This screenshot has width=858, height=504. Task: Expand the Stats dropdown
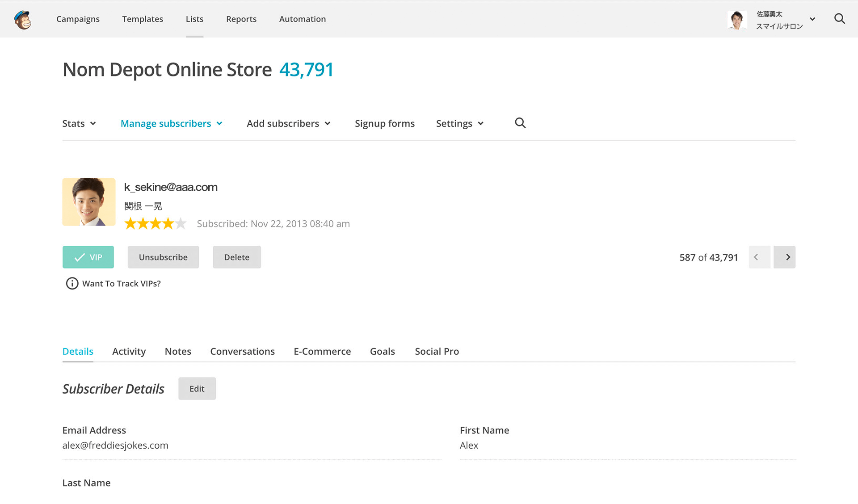[x=79, y=124]
